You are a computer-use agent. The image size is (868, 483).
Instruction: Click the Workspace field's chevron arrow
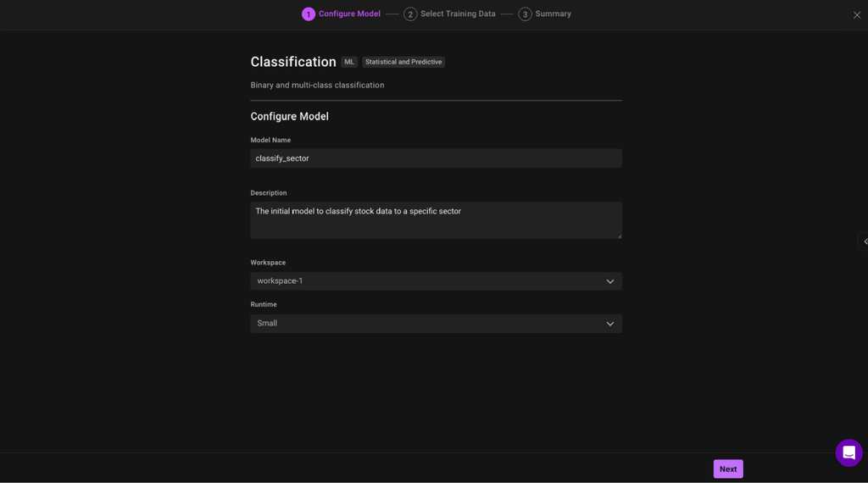tap(609, 281)
